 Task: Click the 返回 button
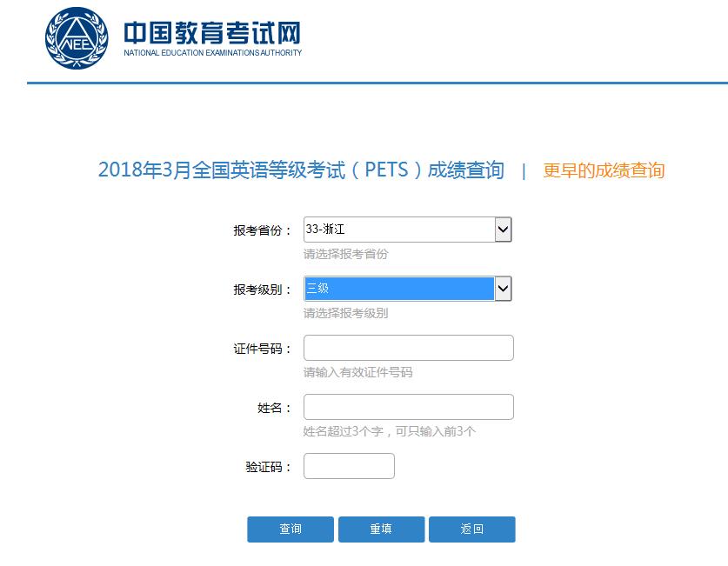tap(471, 529)
